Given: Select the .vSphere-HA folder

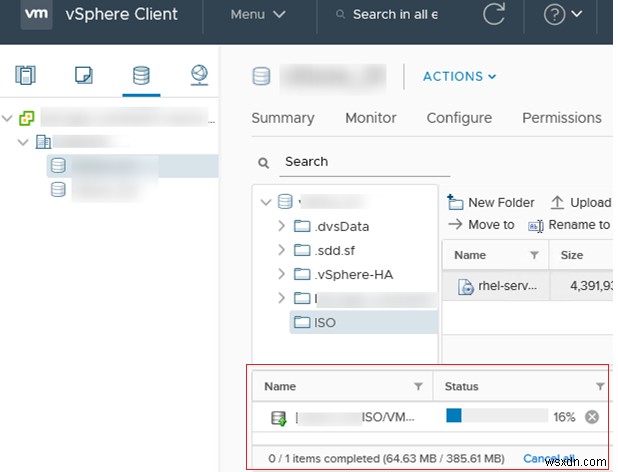Looking at the screenshot, I should tap(343, 275).
